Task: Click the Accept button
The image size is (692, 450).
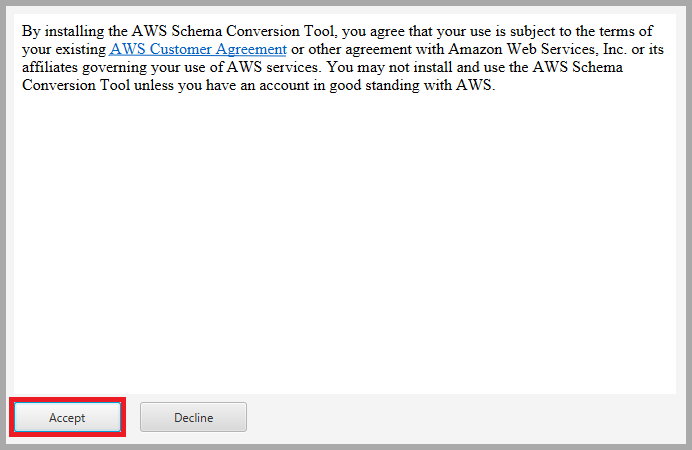Action: pyautogui.click(x=67, y=417)
